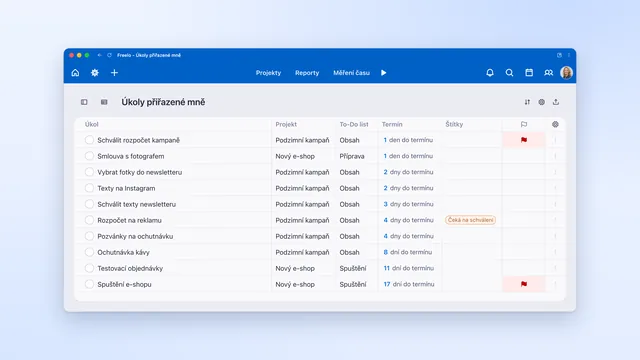Open Měření času menu
This screenshot has height=360, width=640.
point(351,73)
